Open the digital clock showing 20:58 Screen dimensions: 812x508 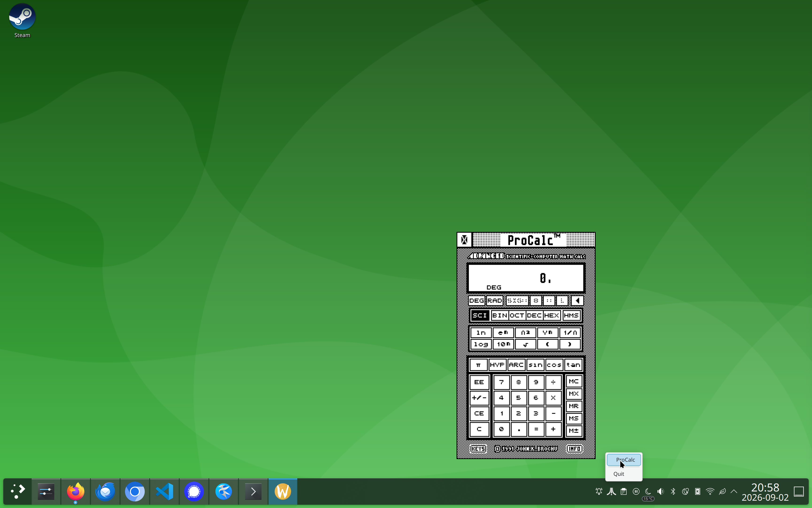point(765,492)
